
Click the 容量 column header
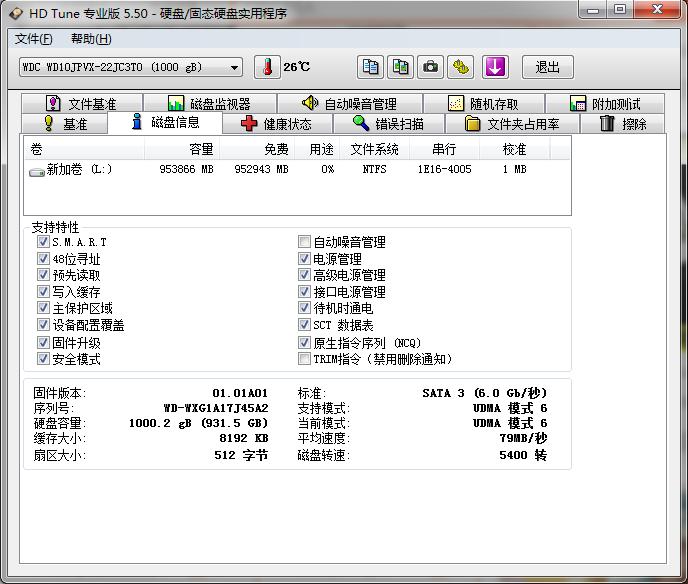click(182, 149)
